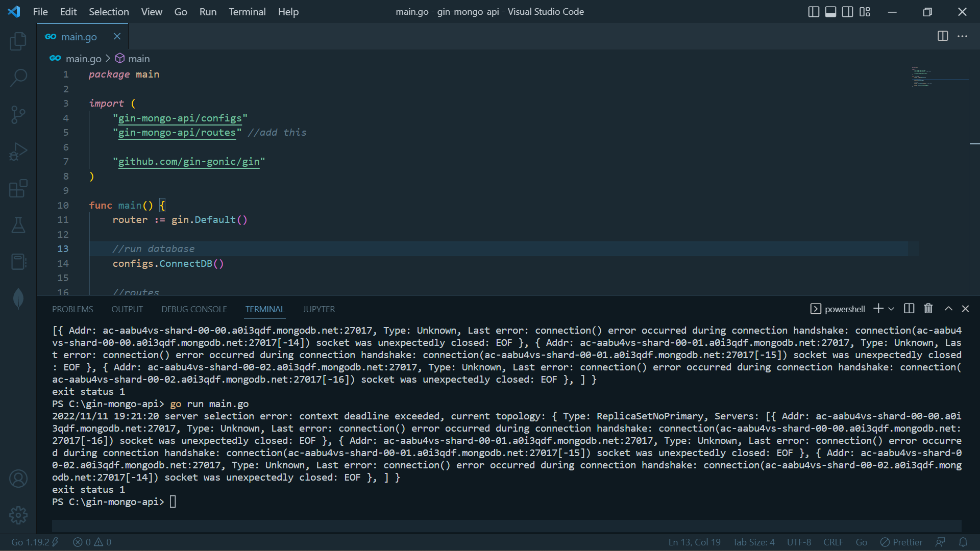Kill terminal with trash icon

pyautogui.click(x=928, y=309)
